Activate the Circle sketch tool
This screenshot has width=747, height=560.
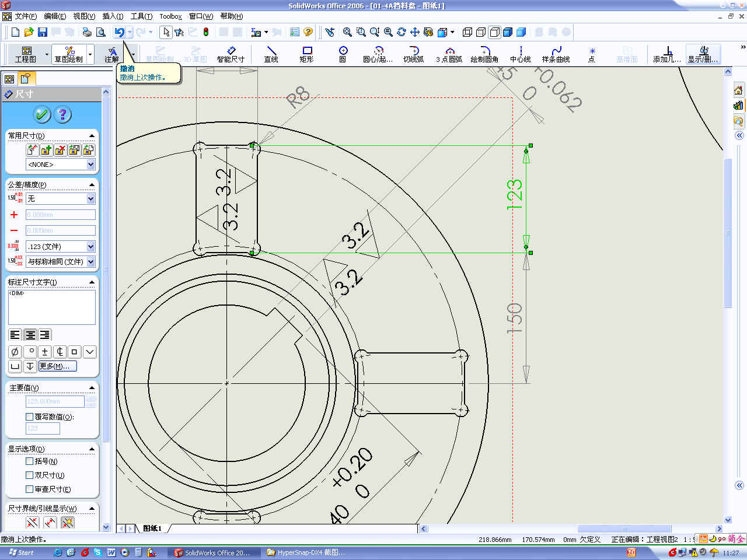pyautogui.click(x=343, y=54)
